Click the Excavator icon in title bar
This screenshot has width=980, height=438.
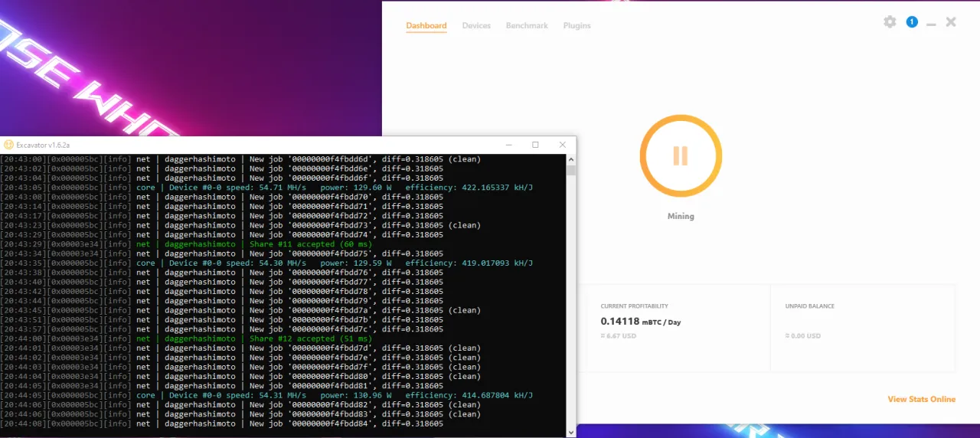coord(8,145)
